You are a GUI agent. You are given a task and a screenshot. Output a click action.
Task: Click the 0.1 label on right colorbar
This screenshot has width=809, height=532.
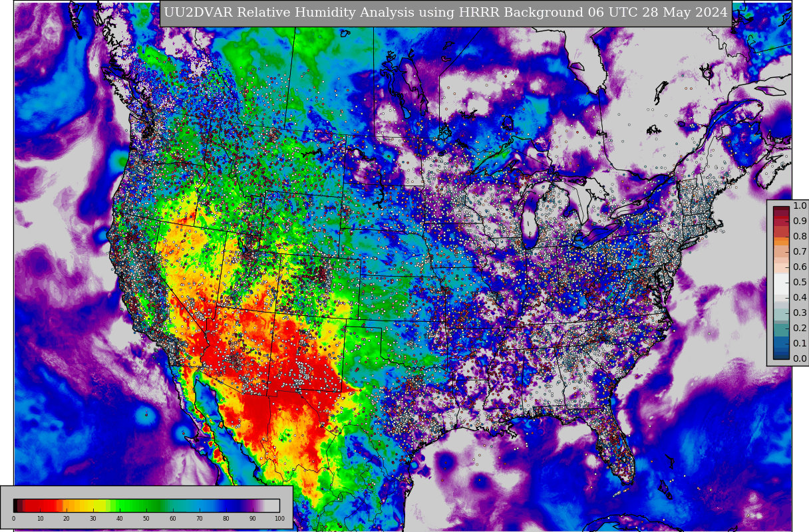(x=800, y=344)
